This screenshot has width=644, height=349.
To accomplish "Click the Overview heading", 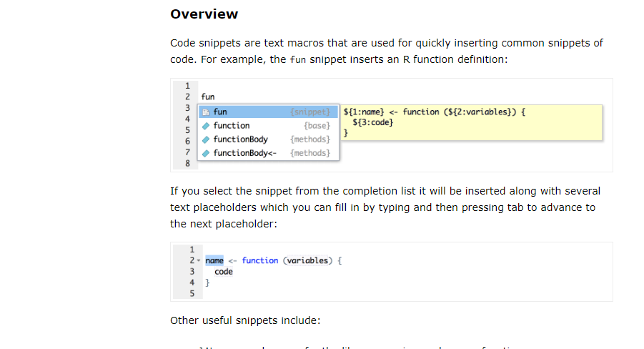I will click(204, 14).
